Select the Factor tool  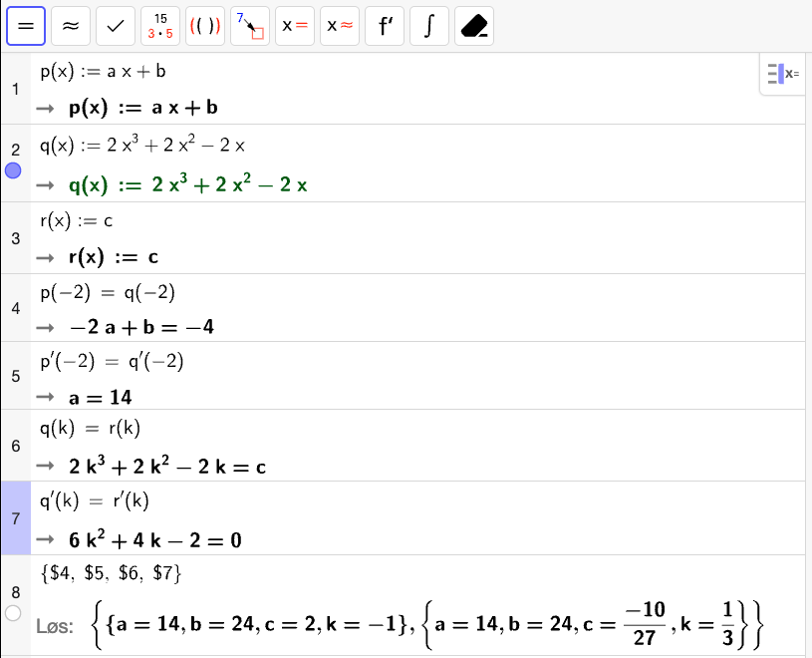pyautogui.click(x=160, y=27)
